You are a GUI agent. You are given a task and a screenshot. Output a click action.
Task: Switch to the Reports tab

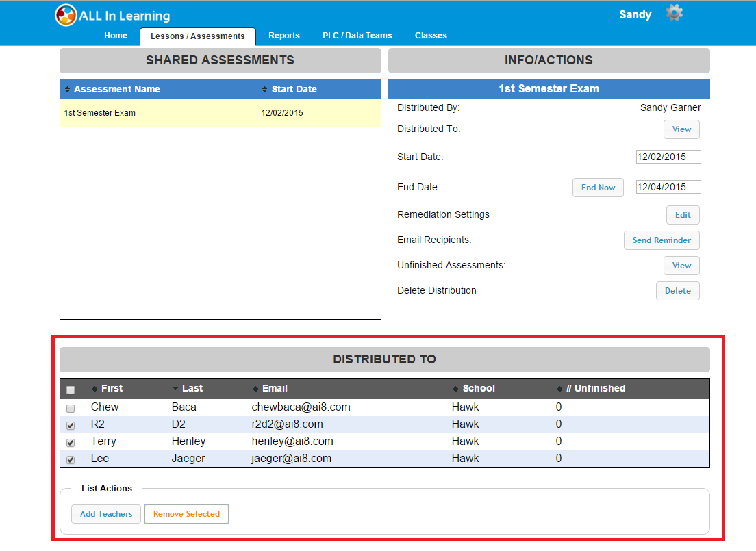tap(283, 36)
